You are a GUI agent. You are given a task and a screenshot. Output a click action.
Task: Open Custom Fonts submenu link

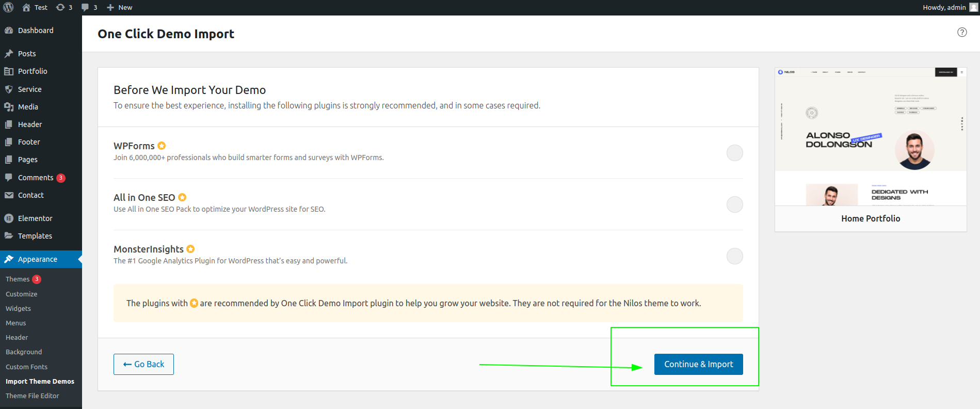click(x=26, y=367)
